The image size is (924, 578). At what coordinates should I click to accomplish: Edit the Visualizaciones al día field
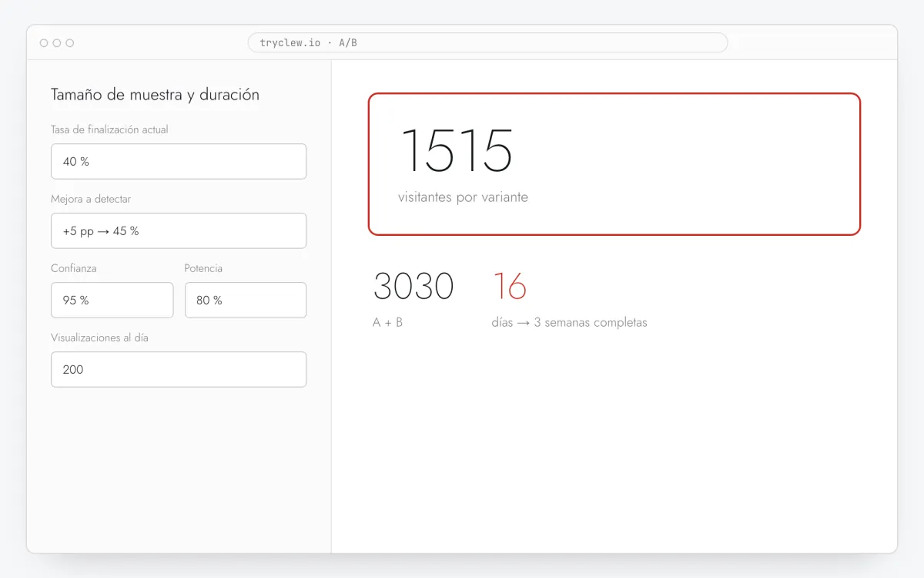179,369
